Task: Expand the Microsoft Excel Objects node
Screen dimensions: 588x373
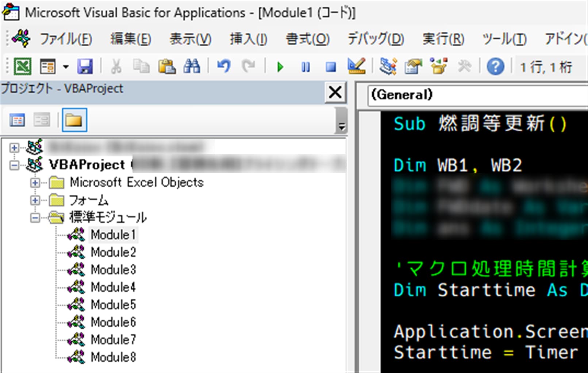Action: coord(35,183)
